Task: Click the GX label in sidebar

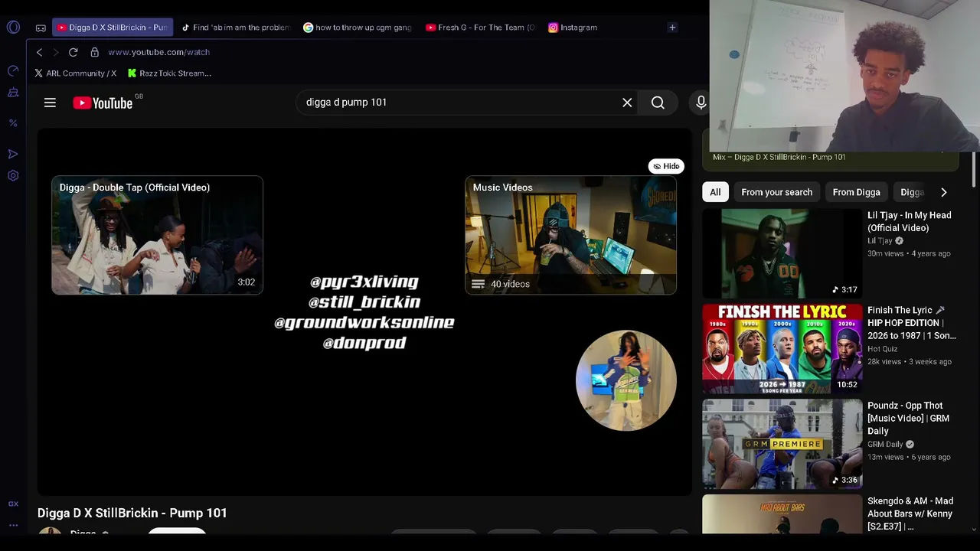Action: (13, 504)
